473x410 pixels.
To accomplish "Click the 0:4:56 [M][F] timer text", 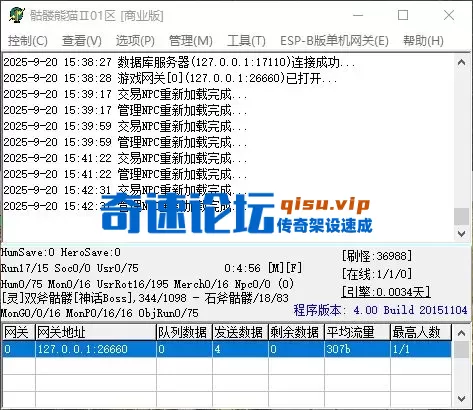I will pos(263,268).
